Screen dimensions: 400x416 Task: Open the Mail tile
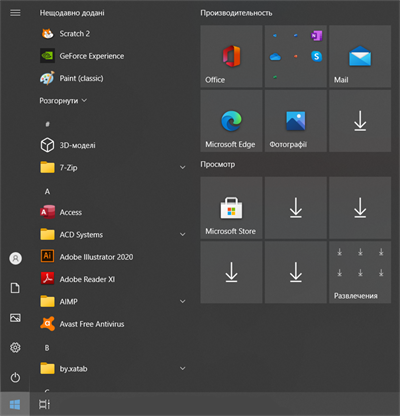[x=360, y=56]
